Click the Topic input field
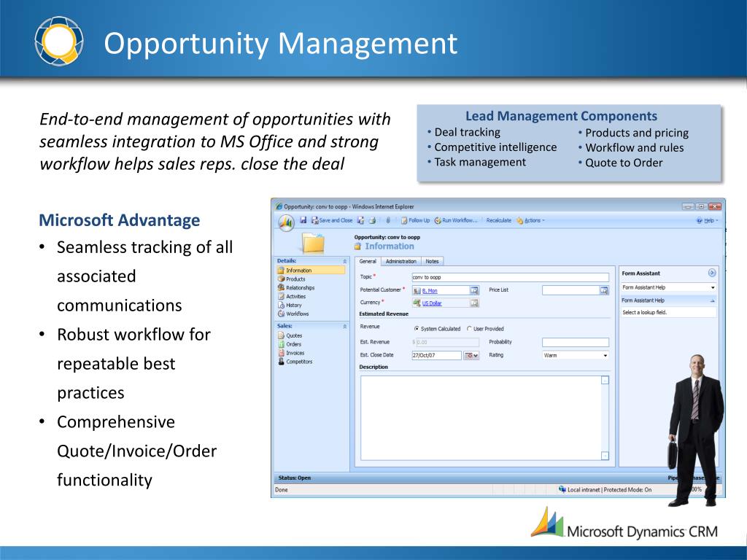 (x=510, y=277)
